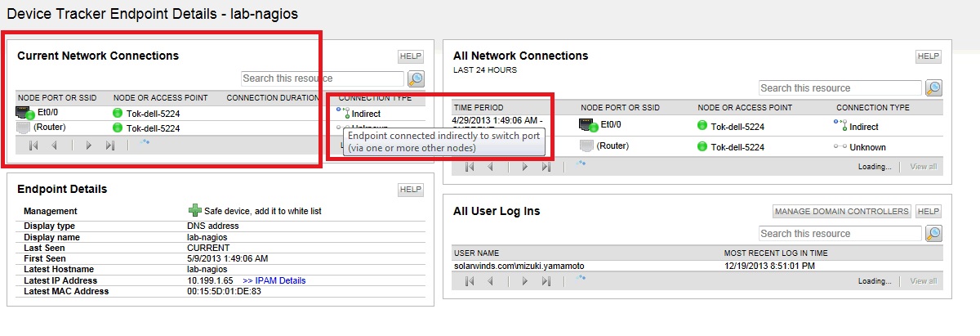The height and width of the screenshot is (336, 980).
Task: Click View all in All Network Connections
Action: coord(924,167)
